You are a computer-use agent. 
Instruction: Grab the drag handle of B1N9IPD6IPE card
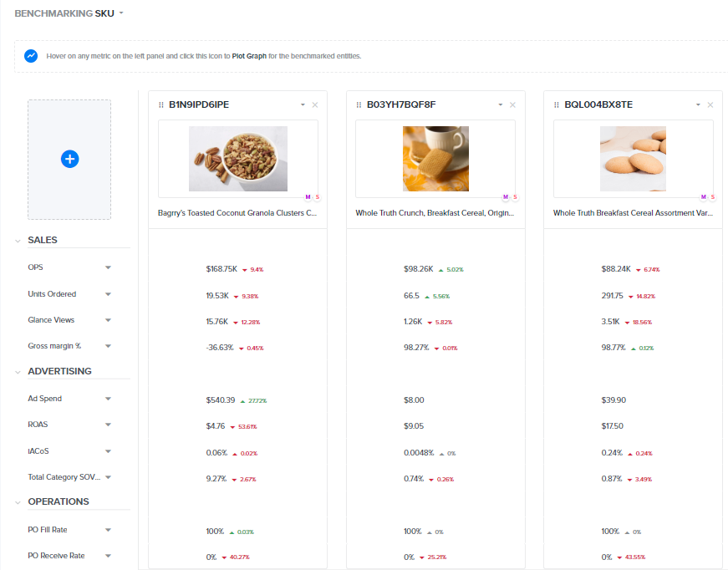tap(161, 105)
